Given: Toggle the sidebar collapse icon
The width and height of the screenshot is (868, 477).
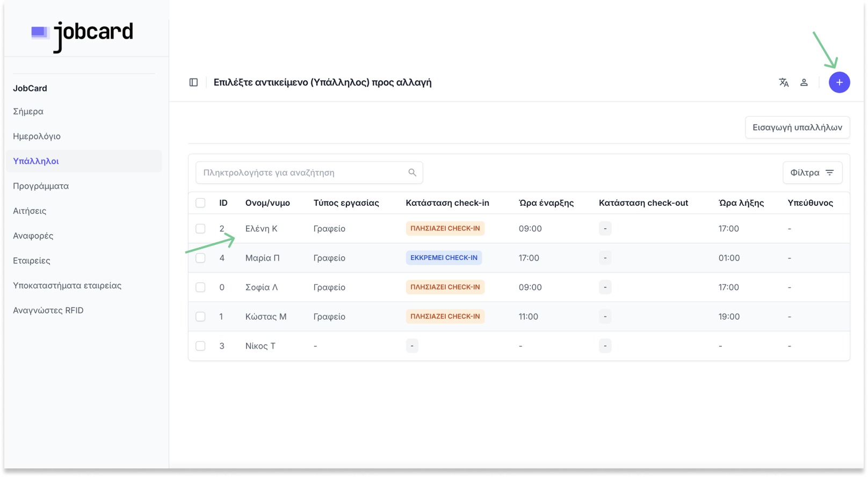Looking at the screenshot, I should 193,82.
